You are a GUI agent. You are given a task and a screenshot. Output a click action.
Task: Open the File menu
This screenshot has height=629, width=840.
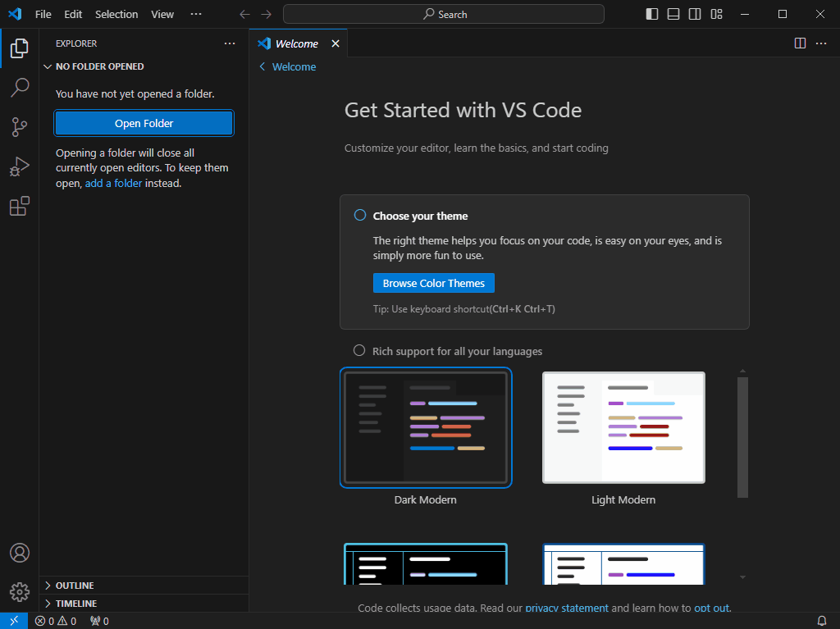43,15
